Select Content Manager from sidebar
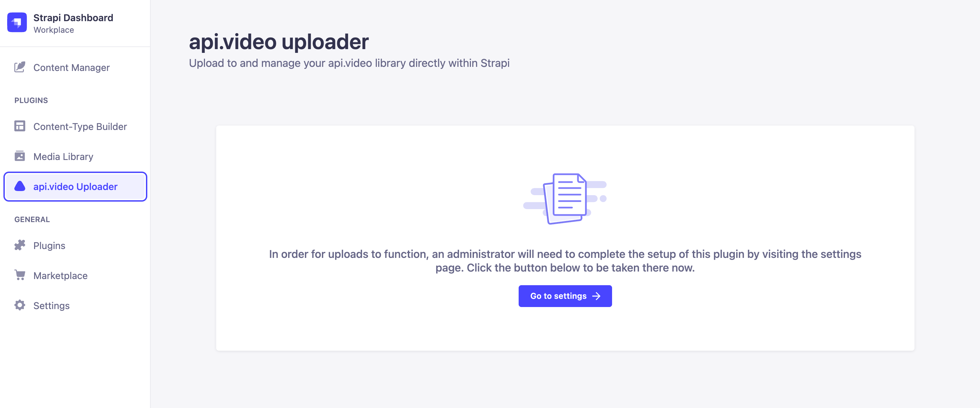980x408 pixels. pos(71,68)
